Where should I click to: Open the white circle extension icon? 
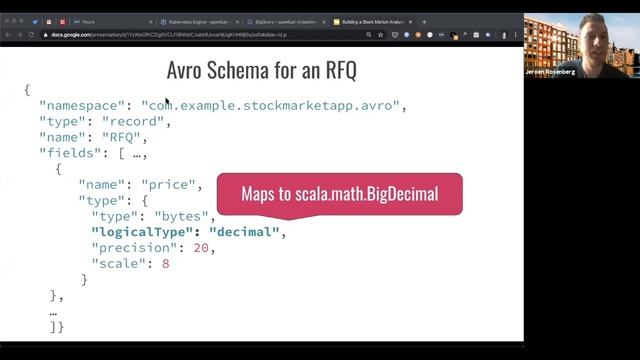click(x=430, y=35)
